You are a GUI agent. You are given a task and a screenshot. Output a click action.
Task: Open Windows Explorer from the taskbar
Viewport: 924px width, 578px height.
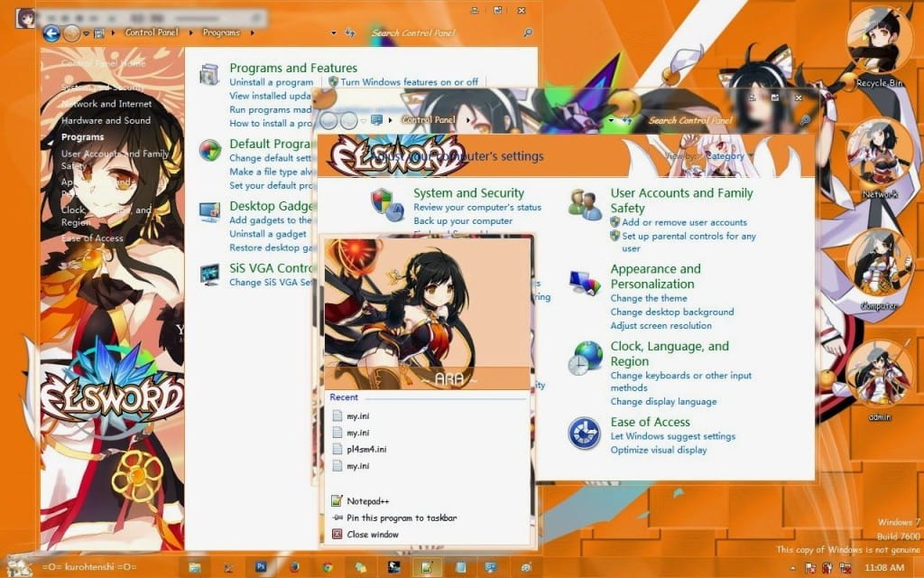(195, 566)
